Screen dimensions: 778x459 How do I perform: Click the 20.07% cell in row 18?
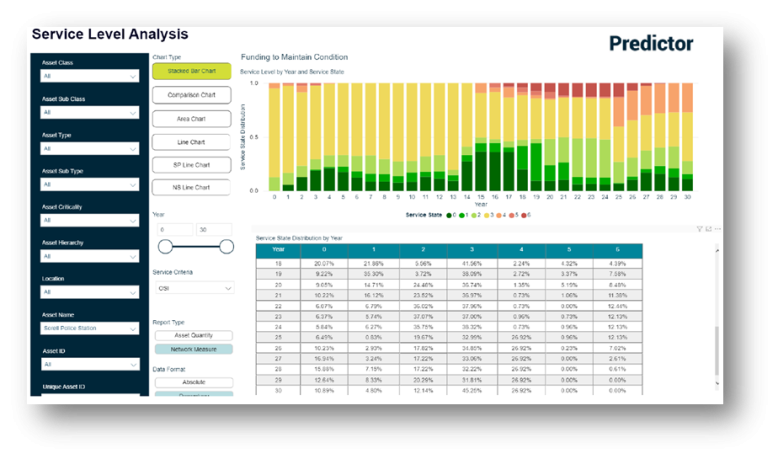(324, 263)
